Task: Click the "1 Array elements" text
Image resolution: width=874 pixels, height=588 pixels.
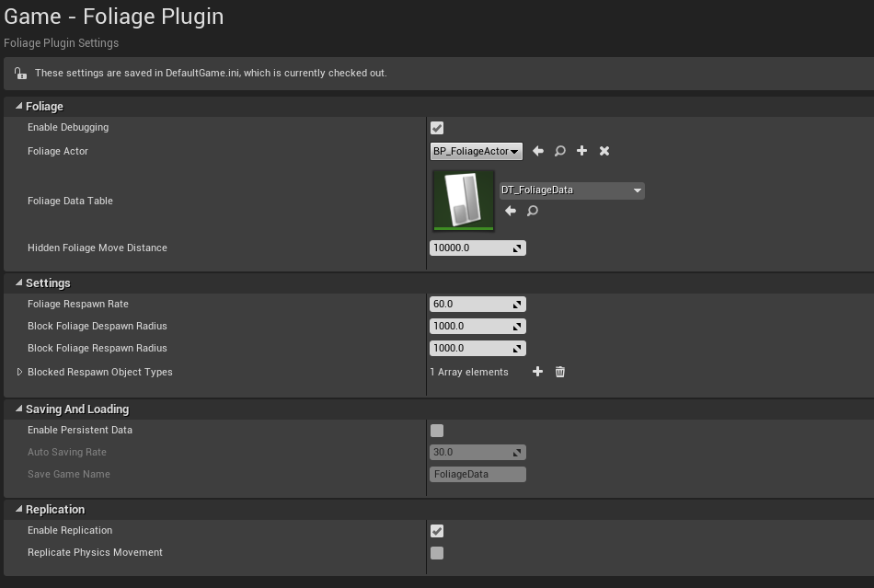Action: click(469, 372)
